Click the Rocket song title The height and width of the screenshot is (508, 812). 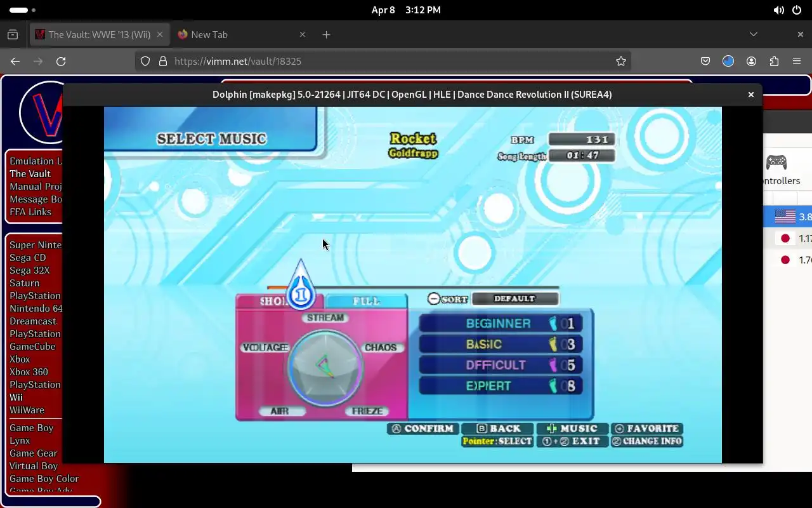point(413,138)
